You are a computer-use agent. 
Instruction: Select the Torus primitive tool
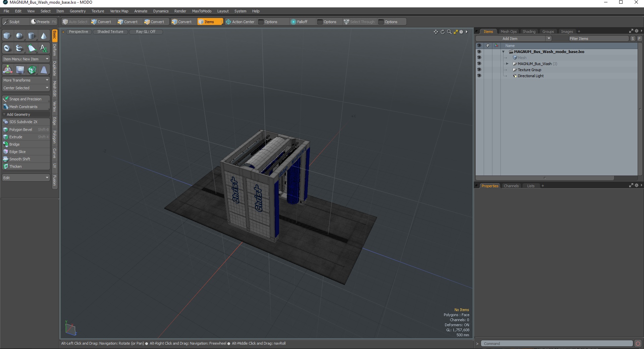tap(7, 48)
